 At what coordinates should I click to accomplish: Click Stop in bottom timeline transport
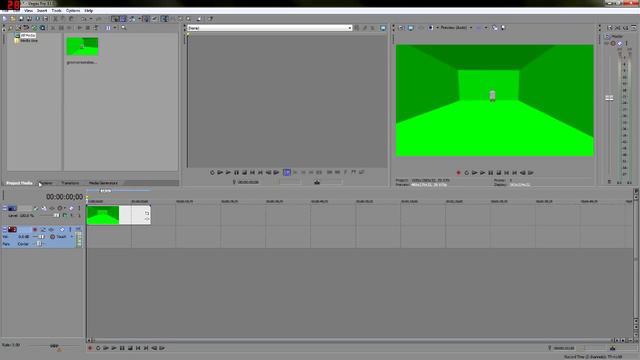tap(130, 348)
